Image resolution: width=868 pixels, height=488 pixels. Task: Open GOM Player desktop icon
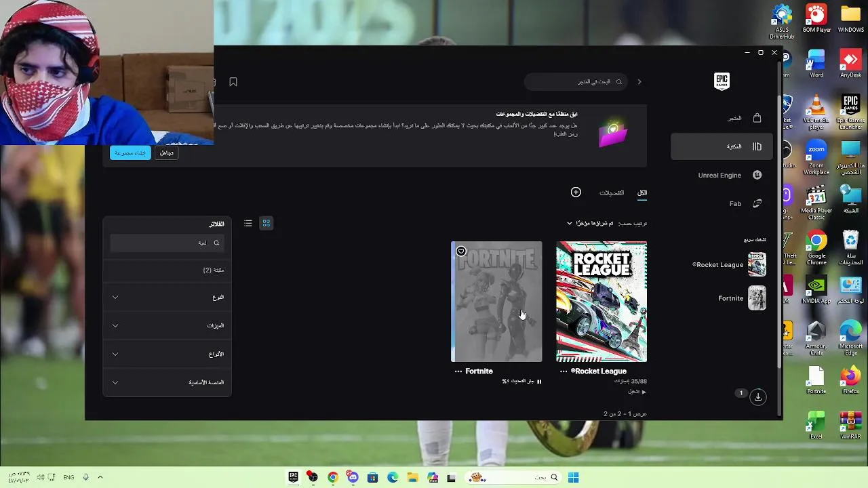[816, 19]
